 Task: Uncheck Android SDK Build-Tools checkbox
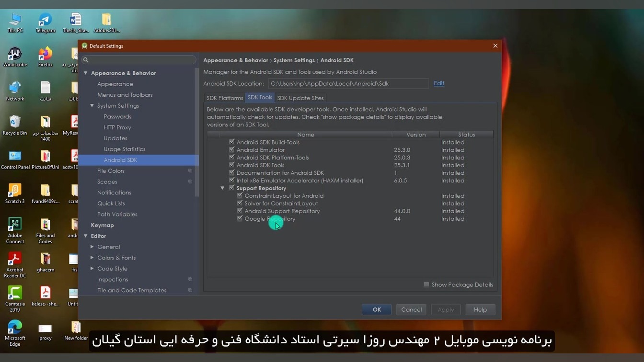[232, 142]
